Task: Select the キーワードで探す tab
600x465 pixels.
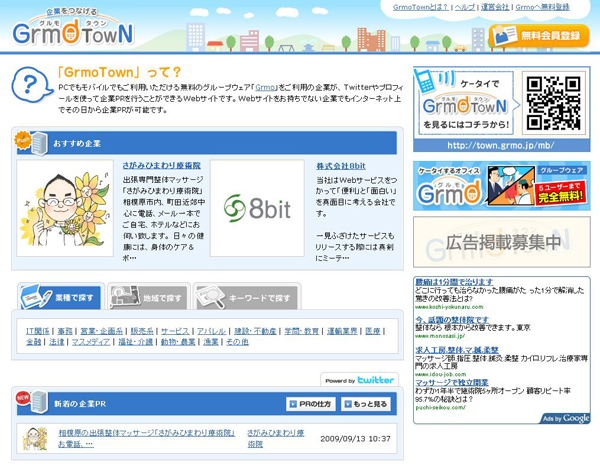Action: pyautogui.click(x=247, y=297)
